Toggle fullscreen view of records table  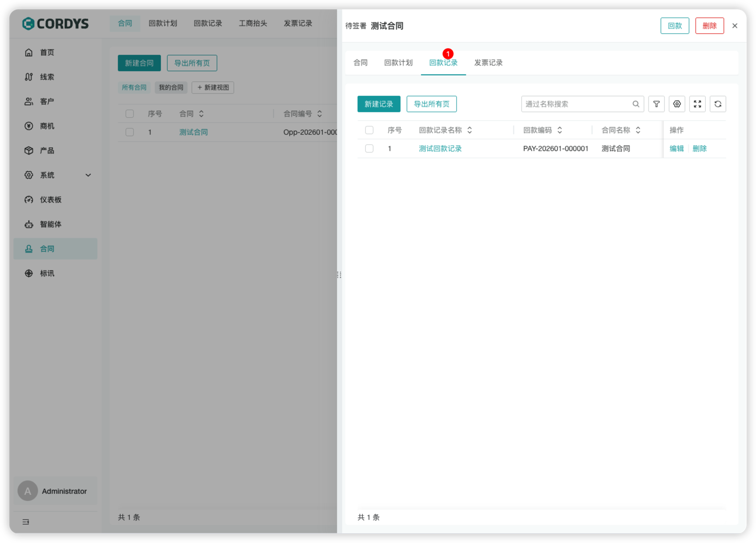[697, 104]
